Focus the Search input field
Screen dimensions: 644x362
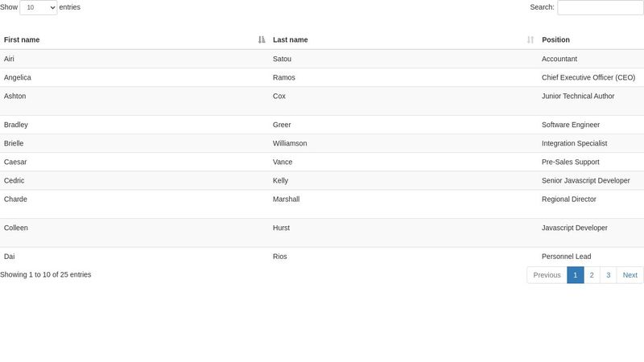point(600,7)
